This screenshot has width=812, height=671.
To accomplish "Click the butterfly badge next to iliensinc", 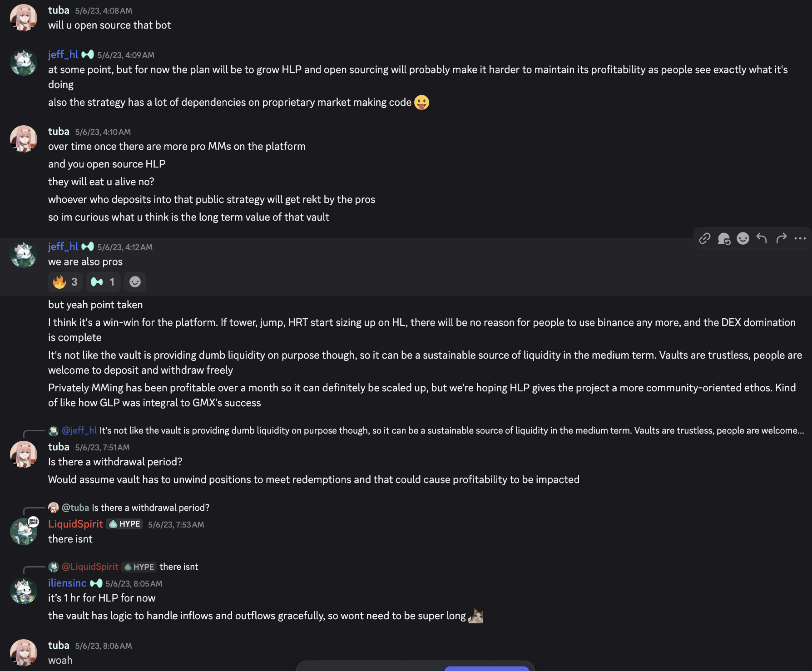I will click(x=96, y=583).
